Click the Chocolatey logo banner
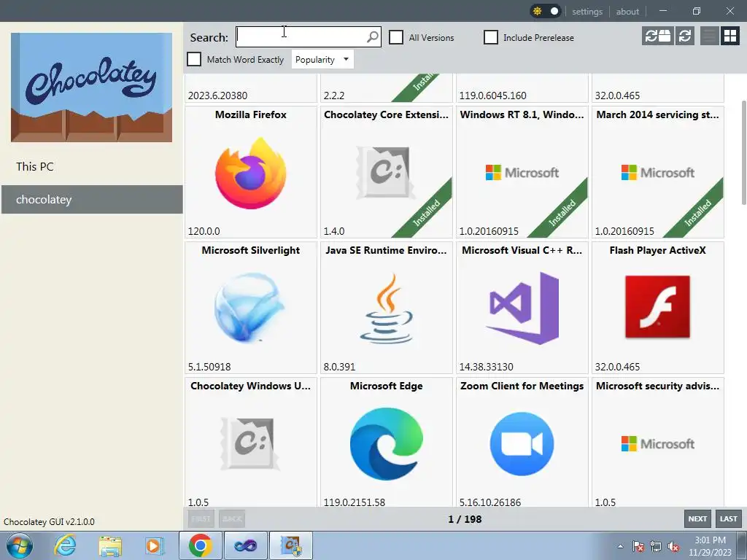 point(91,87)
